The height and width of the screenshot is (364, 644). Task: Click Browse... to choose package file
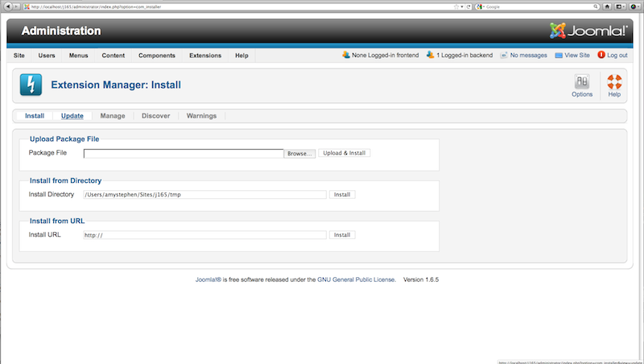(299, 153)
